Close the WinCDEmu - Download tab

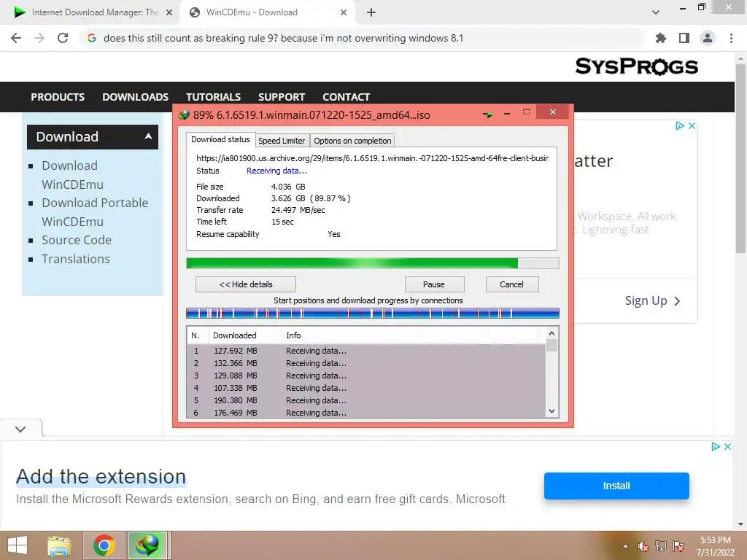tap(344, 12)
